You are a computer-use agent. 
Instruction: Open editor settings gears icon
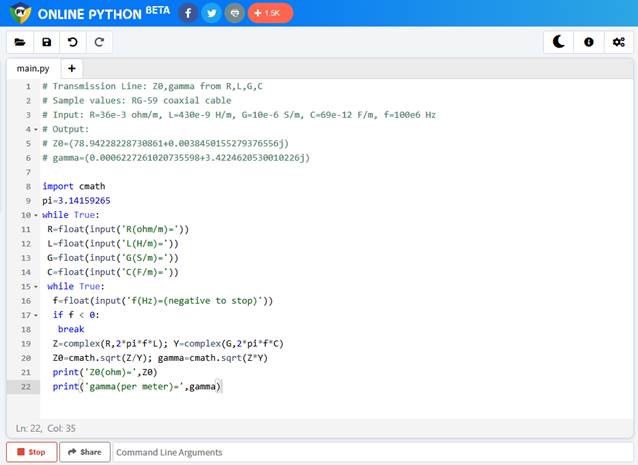[x=618, y=42]
